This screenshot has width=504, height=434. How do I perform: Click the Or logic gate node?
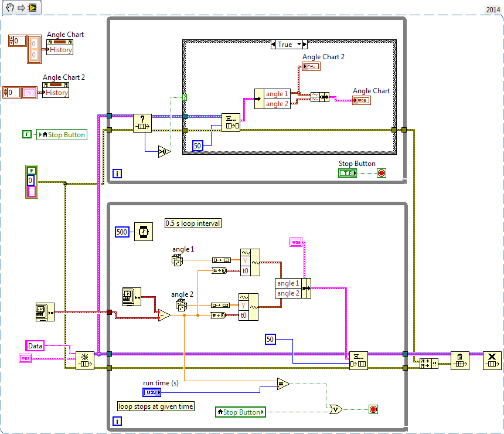(336, 409)
